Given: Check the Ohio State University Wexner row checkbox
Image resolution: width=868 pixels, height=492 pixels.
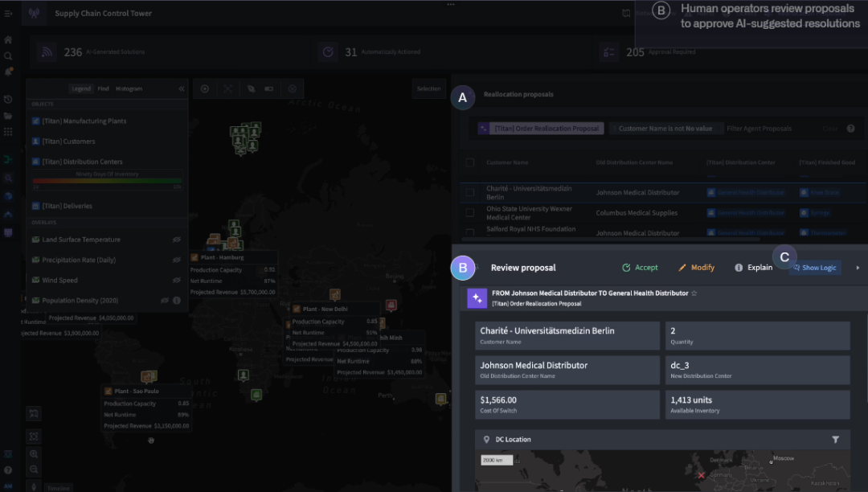Looking at the screenshot, I should (x=469, y=213).
